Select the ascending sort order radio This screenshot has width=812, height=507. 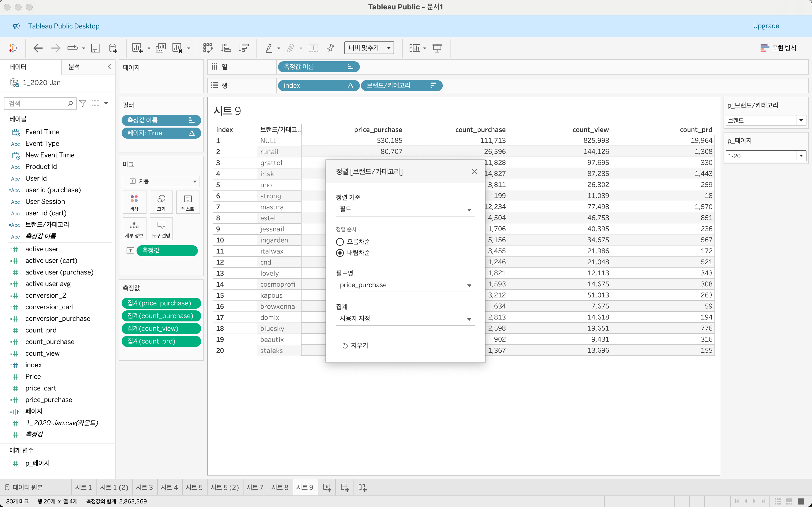(340, 242)
